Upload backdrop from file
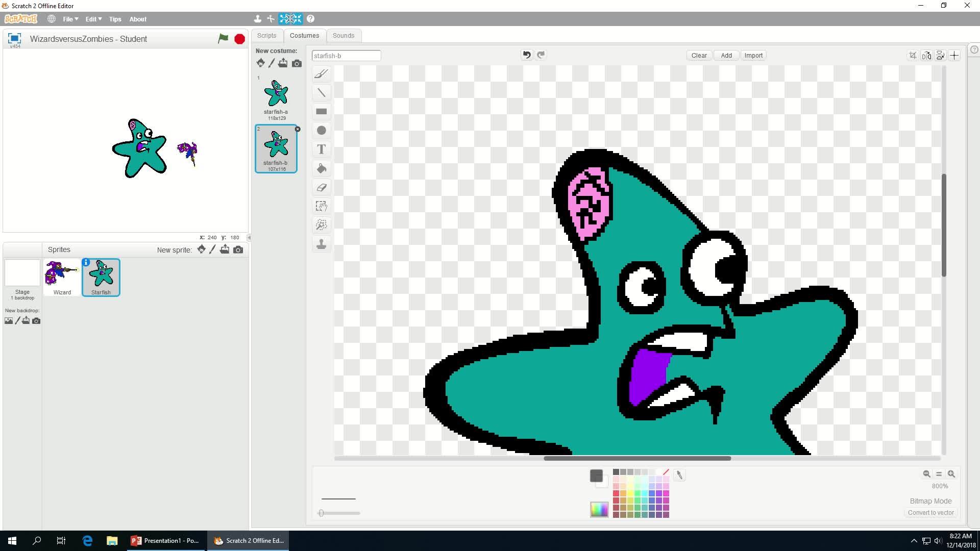The image size is (980, 551). pyautogui.click(x=26, y=320)
